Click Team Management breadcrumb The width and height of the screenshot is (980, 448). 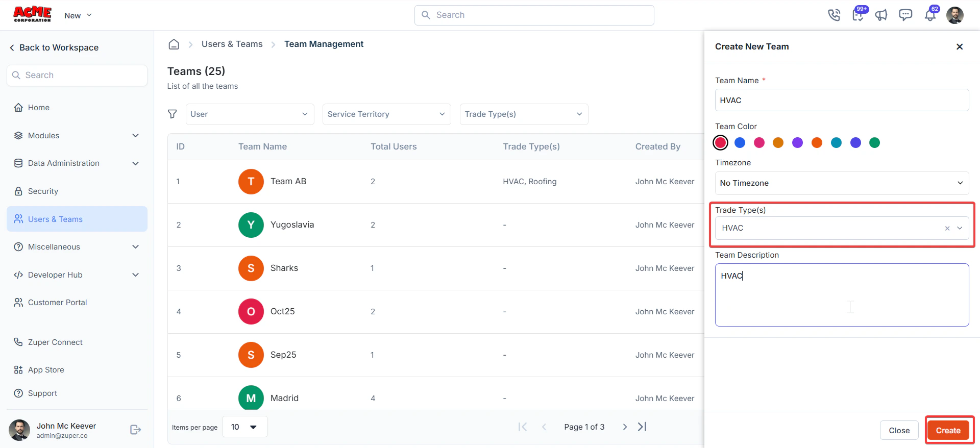click(x=324, y=44)
